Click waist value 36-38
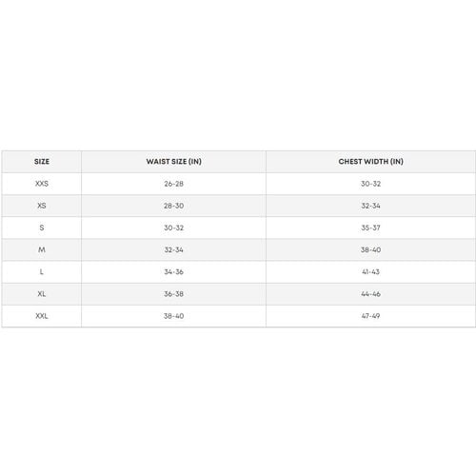The image size is (476, 476). [173, 294]
